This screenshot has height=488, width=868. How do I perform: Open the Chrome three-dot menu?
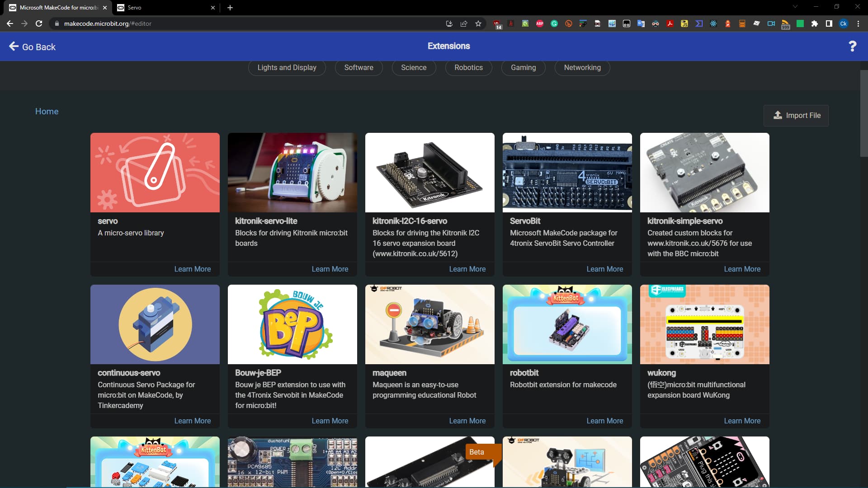(858, 23)
